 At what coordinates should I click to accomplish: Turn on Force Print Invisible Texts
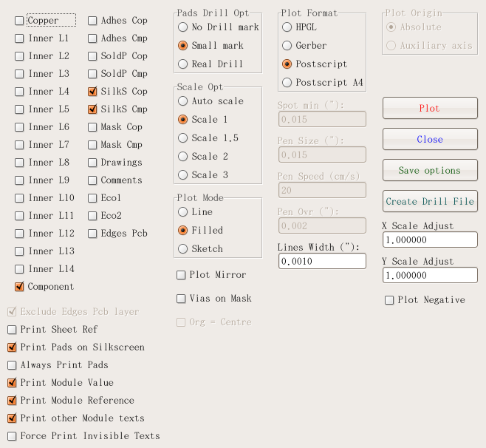[x=12, y=436]
